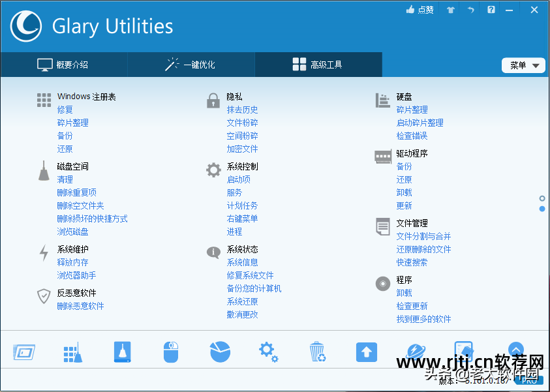The height and width of the screenshot is (392, 550).
Task: Open 快速搜索 link
Action: click(x=412, y=262)
